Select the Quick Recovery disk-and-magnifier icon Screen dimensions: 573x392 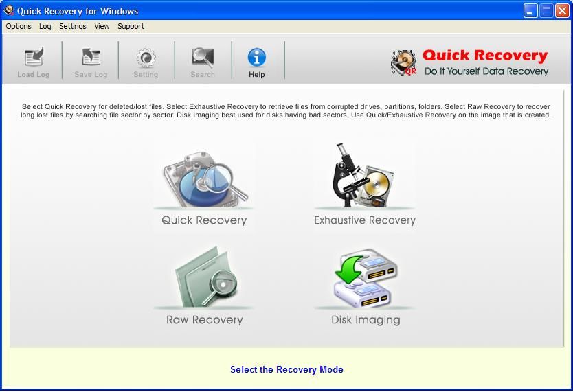(204, 178)
